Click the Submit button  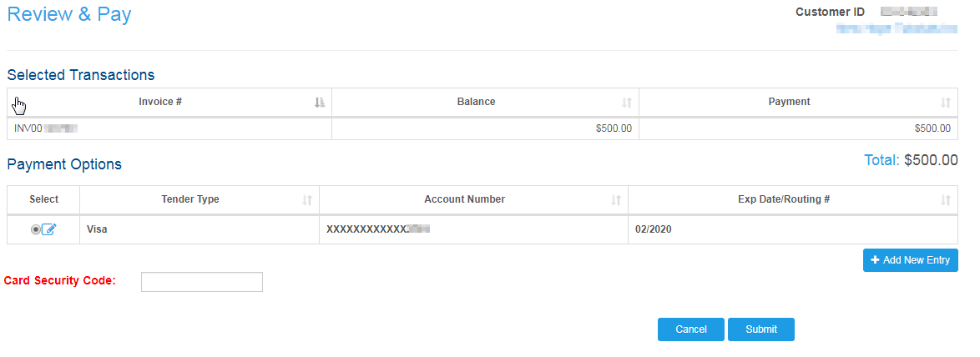(760, 329)
